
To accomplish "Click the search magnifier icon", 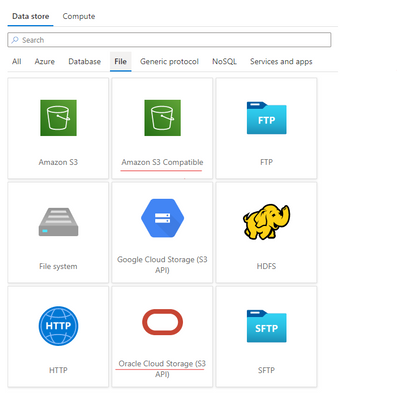I will [x=15, y=40].
